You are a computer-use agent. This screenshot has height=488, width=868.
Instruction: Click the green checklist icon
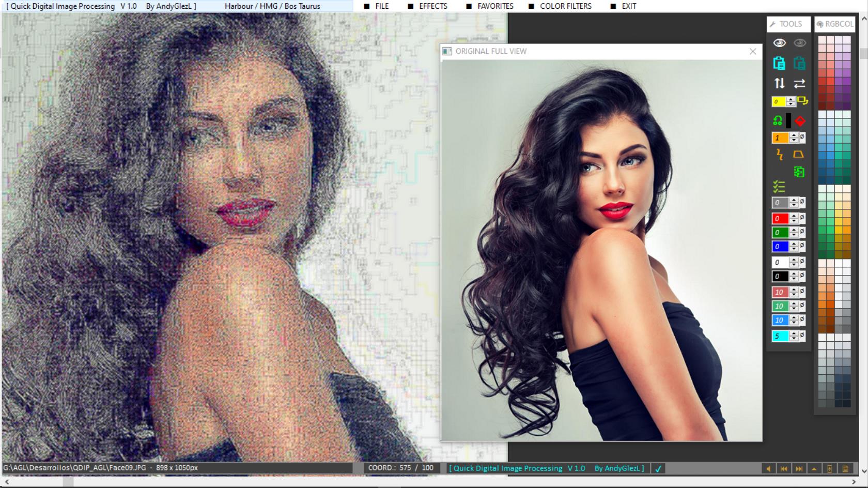tap(779, 187)
